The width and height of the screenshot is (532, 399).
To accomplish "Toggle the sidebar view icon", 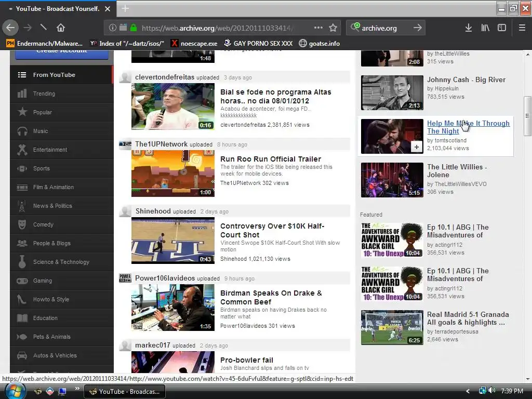I will [x=502, y=28].
